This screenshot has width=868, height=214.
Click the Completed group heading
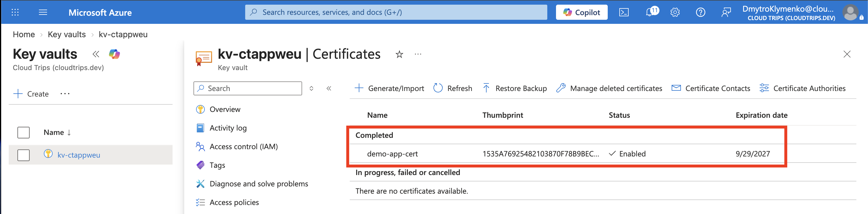coord(374,135)
